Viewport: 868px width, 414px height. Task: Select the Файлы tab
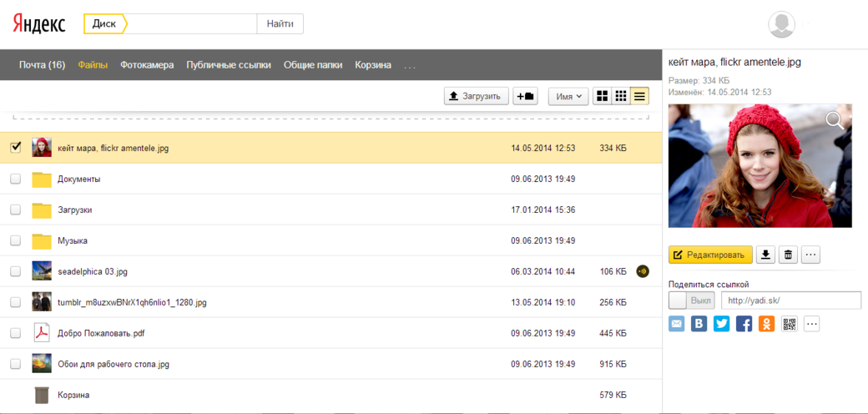[x=93, y=65]
